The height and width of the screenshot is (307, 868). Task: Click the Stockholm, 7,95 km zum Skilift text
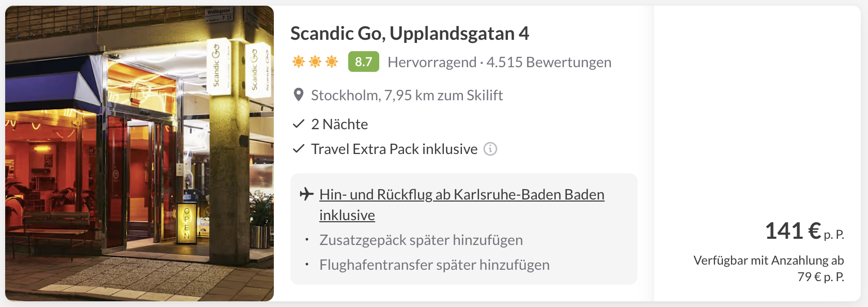click(407, 95)
